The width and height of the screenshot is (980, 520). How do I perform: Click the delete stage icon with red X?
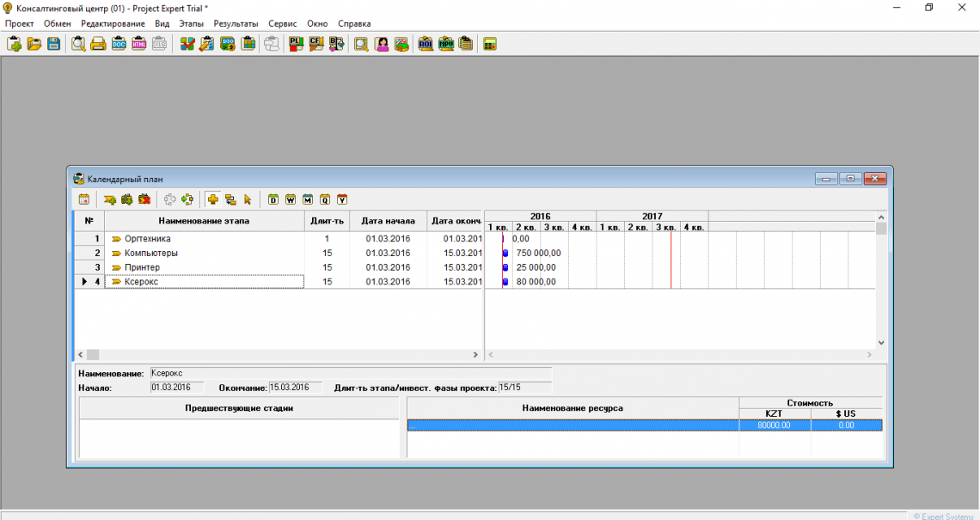point(144,199)
